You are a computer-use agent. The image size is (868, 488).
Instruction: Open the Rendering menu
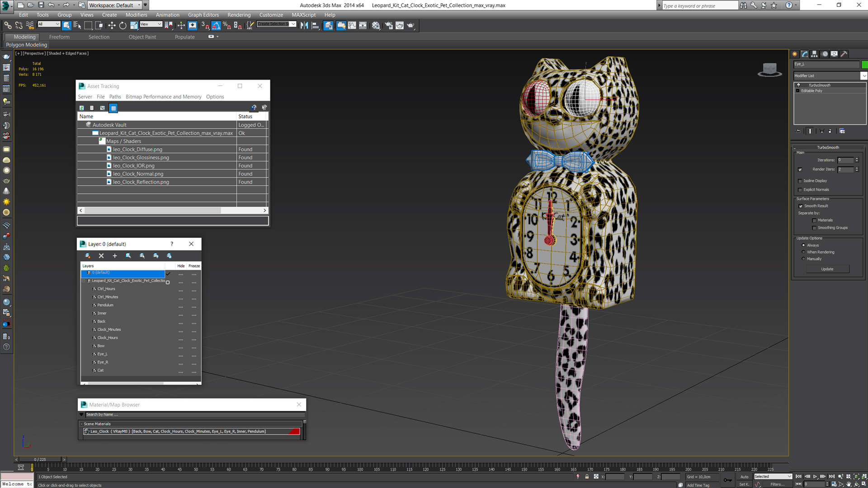tap(239, 14)
